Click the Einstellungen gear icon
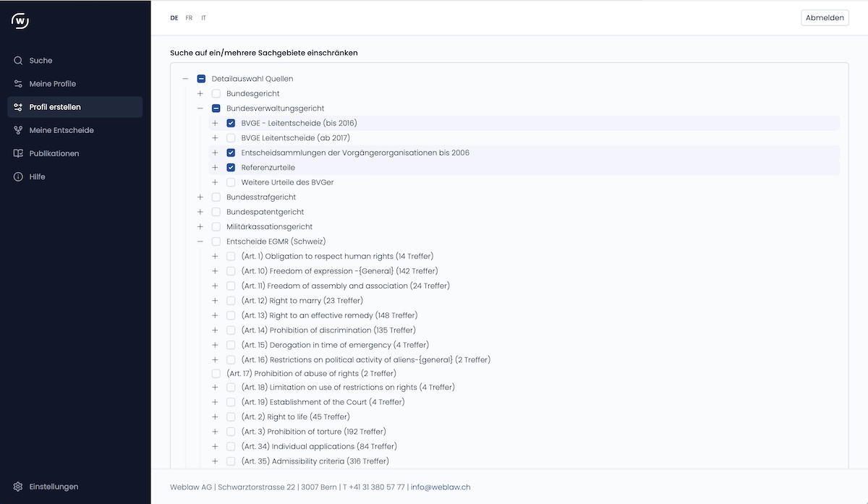This screenshot has width=868, height=504. pos(18,487)
